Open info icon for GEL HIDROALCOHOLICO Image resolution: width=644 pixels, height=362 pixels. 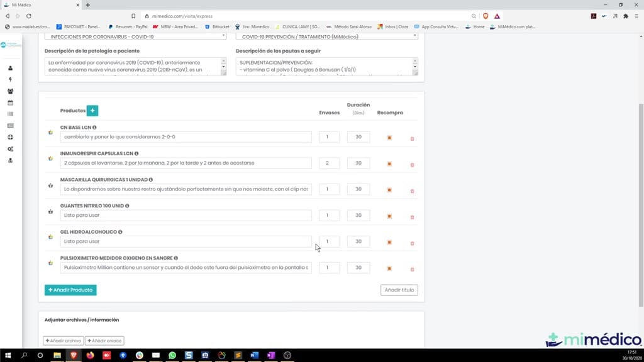pos(120,232)
